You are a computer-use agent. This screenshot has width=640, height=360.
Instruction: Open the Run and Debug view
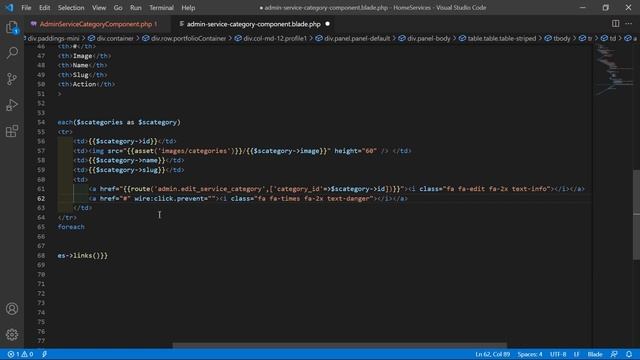point(12,105)
